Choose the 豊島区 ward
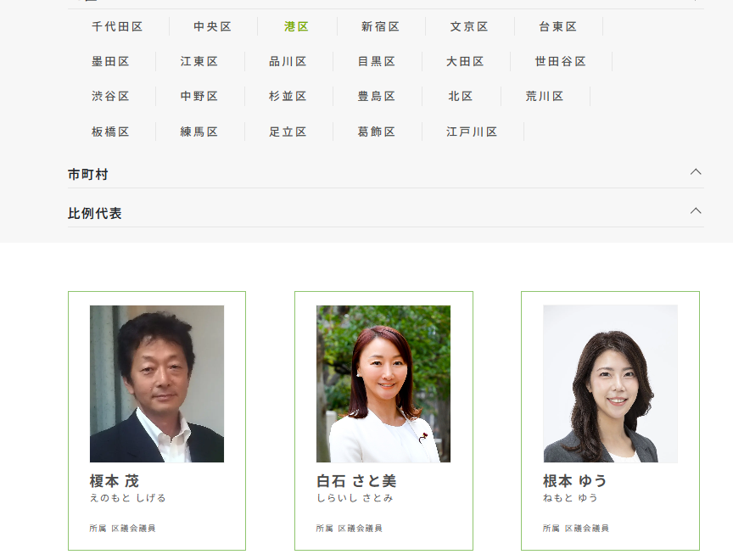This screenshot has width=733, height=560. 377,96
